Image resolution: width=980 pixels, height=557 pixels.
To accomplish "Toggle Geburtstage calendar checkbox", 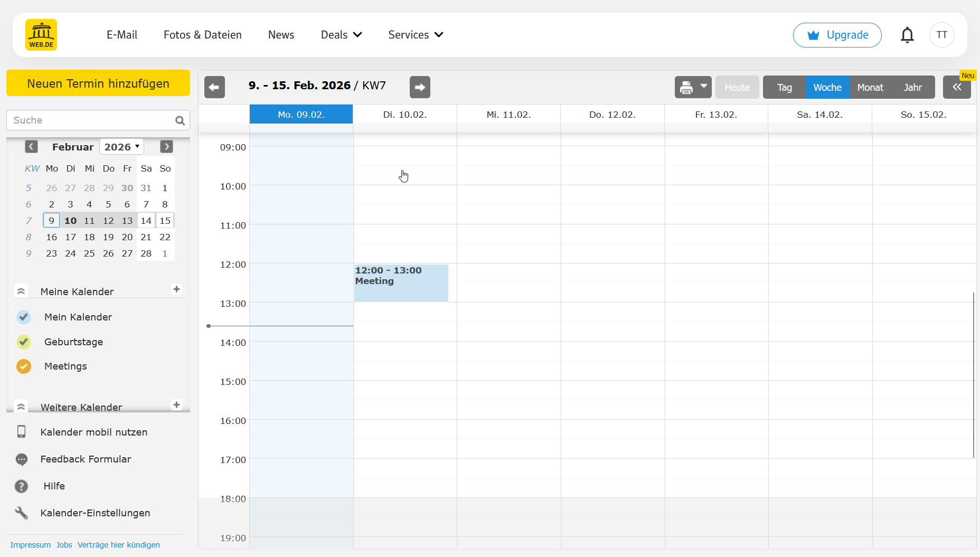I will pos(24,342).
